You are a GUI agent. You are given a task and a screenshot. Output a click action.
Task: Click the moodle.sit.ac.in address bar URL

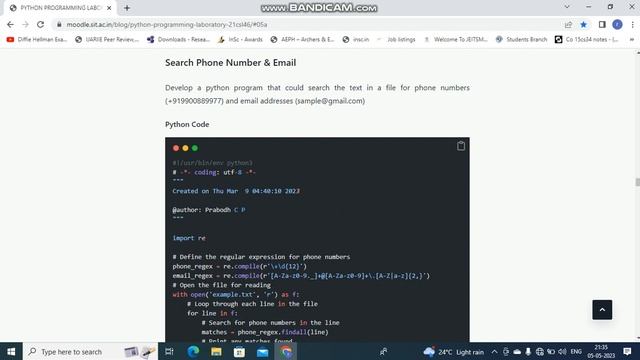click(x=167, y=24)
